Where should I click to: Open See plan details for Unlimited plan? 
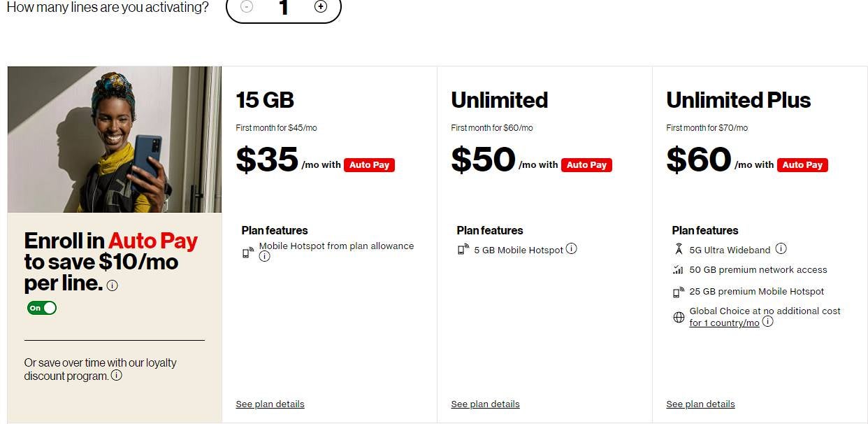485,404
